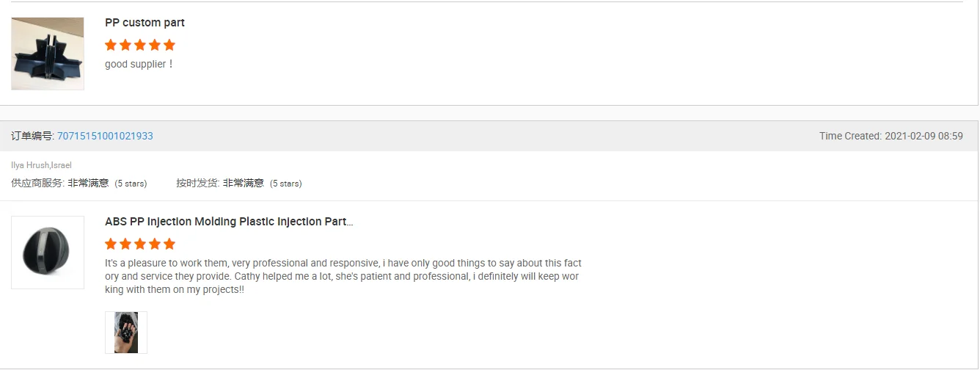
Task: Click the first star of PP custom part rating
Action: 111,45
